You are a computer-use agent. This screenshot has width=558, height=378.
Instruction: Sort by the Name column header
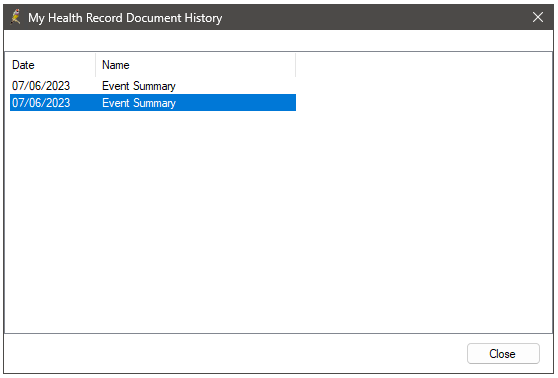pyautogui.click(x=195, y=65)
